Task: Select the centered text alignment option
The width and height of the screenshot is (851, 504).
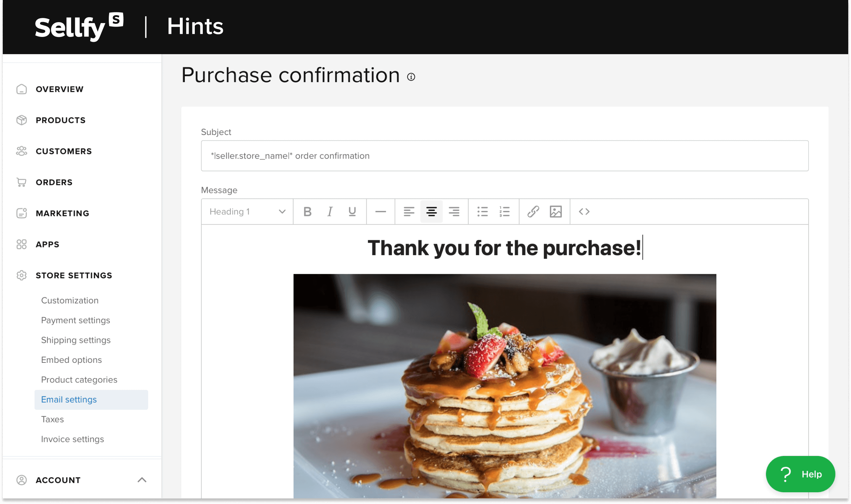Action: click(431, 211)
